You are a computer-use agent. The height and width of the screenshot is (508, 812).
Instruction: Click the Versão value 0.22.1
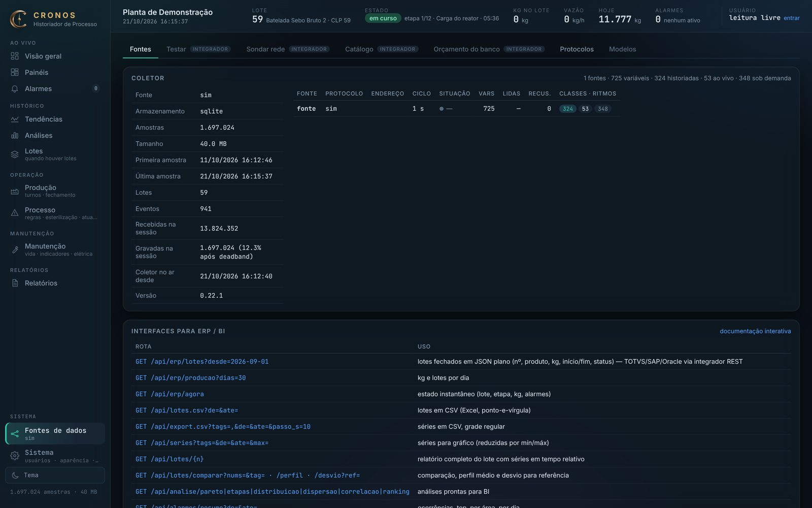coord(211,296)
